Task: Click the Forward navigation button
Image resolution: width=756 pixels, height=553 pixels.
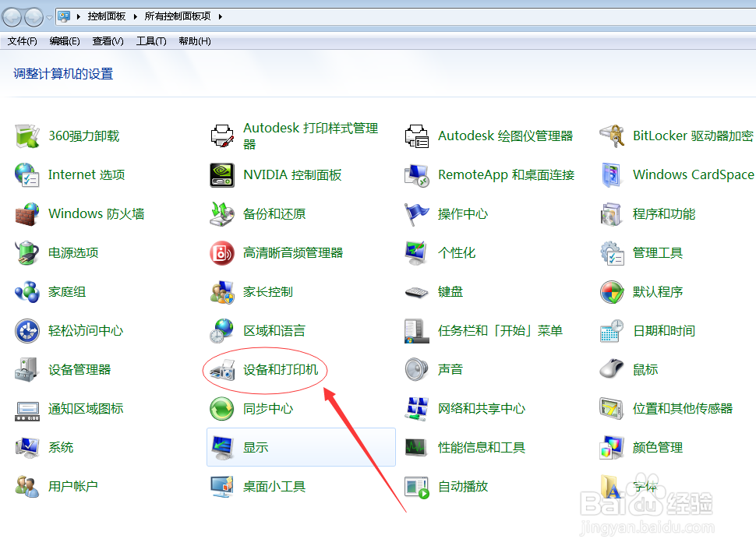Action: [x=34, y=17]
